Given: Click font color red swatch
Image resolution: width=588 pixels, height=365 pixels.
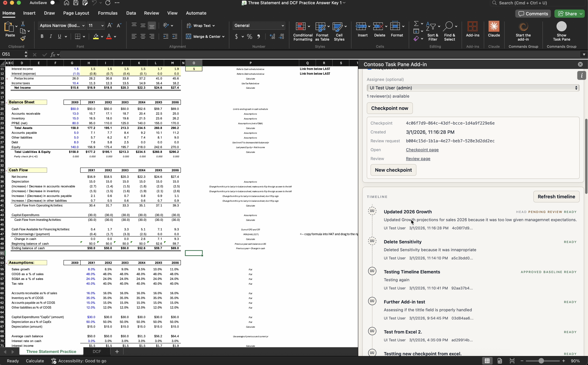Looking at the screenshot, I should [109, 37].
